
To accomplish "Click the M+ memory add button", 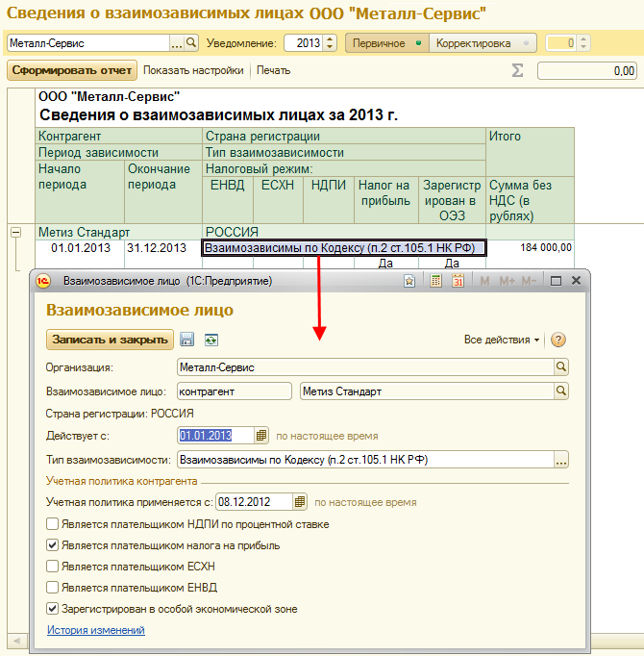I will pyautogui.click(x=508, y=281).
